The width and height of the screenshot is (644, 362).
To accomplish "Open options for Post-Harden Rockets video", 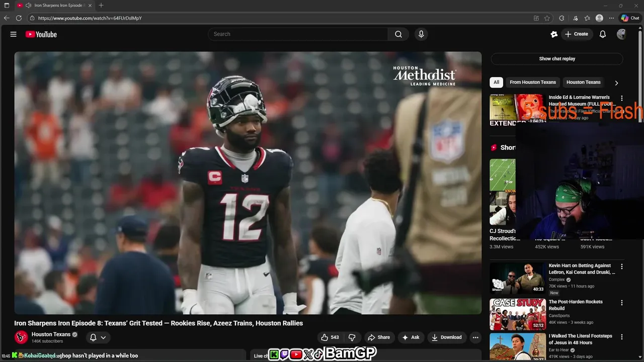I will coord(622,303).
